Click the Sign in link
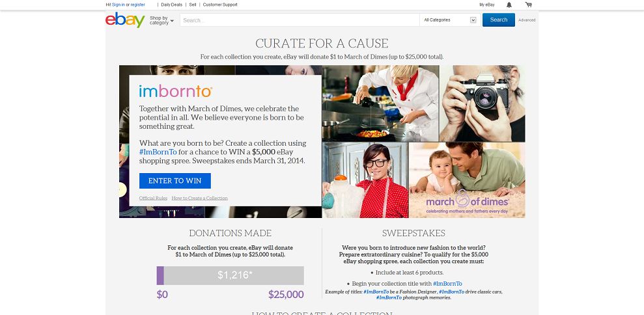Screen dimensions: 644x315 click(x=119, y=5)
